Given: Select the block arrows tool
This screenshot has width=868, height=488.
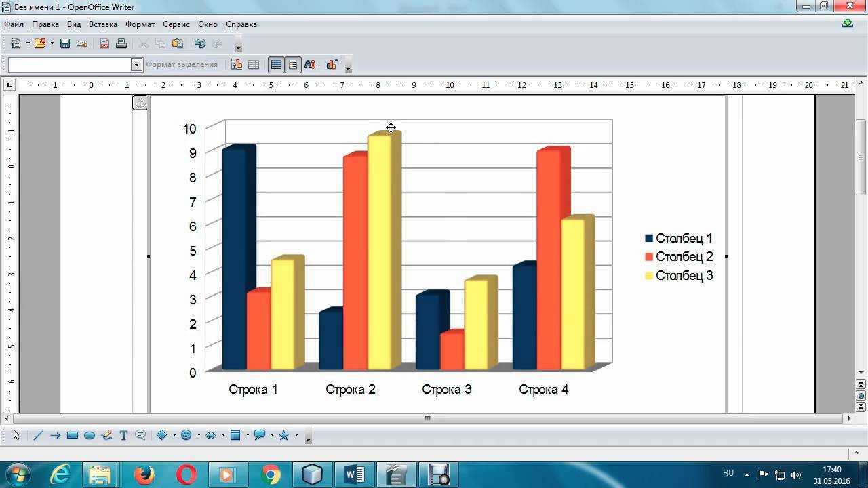Looking at the screenshot, I should 210,435.
